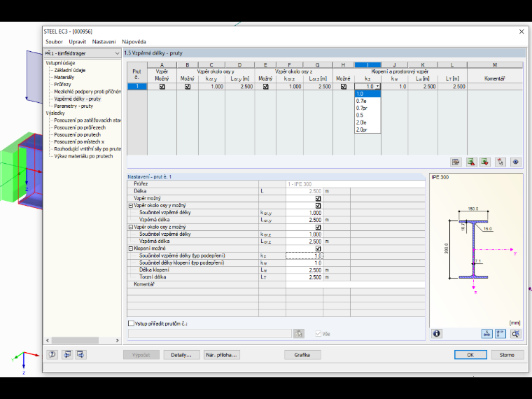Click row header 1 in member table
The width and height of the screenshot is (532, 399).
(x=137, y=87)
